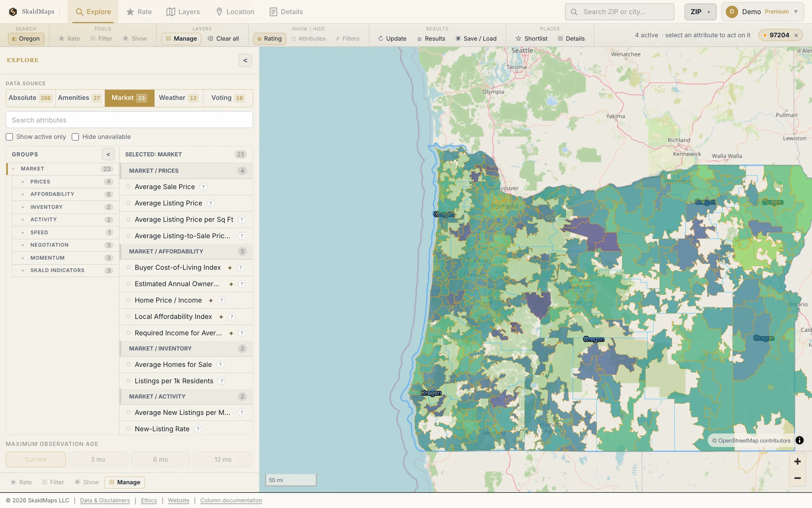Open the Demo Premium account dropdown
This screenshot has width=812, height=508.
click(763, 12)
